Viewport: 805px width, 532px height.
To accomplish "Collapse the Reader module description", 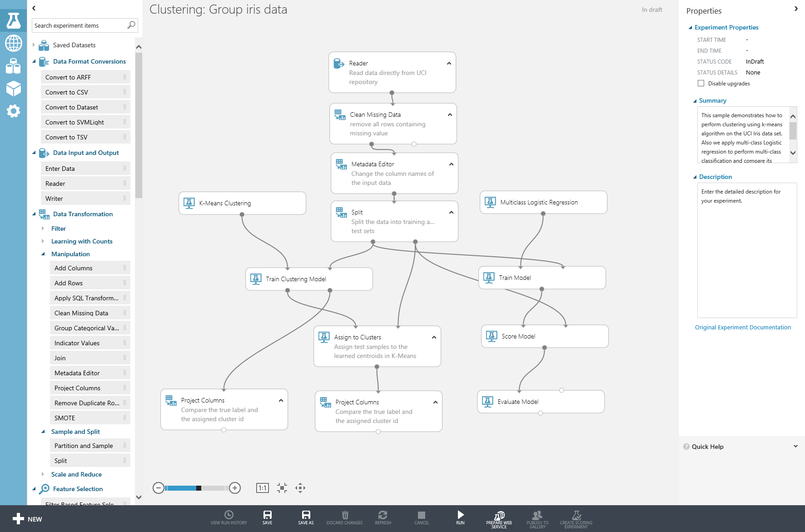I will coord(449,63).
